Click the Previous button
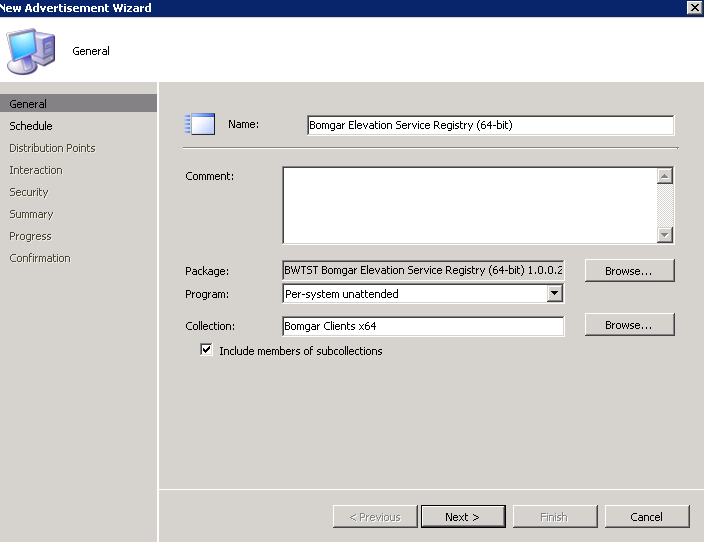Viewport: 704px width, 542px height. pos(375,517)
